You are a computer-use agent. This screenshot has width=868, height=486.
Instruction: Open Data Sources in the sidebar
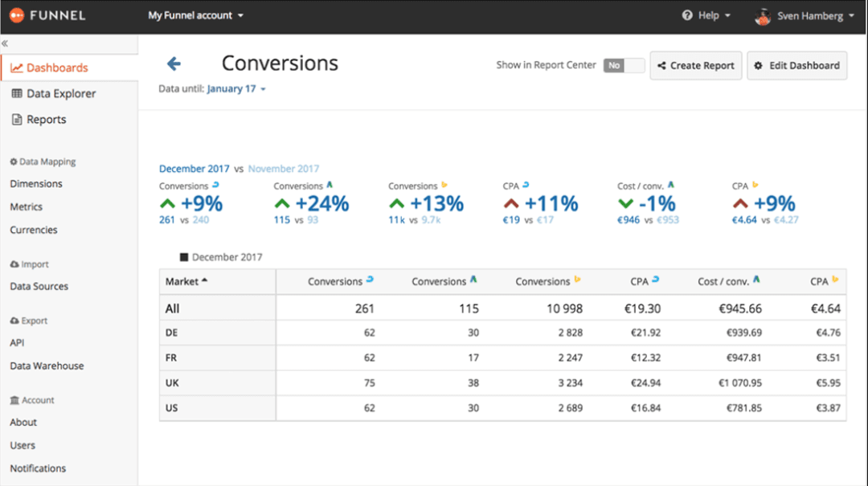[39, 287]
